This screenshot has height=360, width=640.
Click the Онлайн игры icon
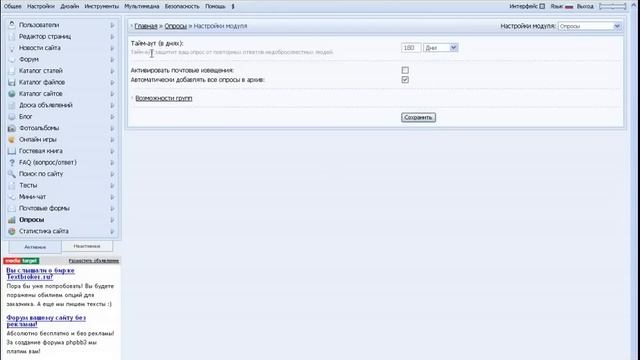[x=12, y=139]
